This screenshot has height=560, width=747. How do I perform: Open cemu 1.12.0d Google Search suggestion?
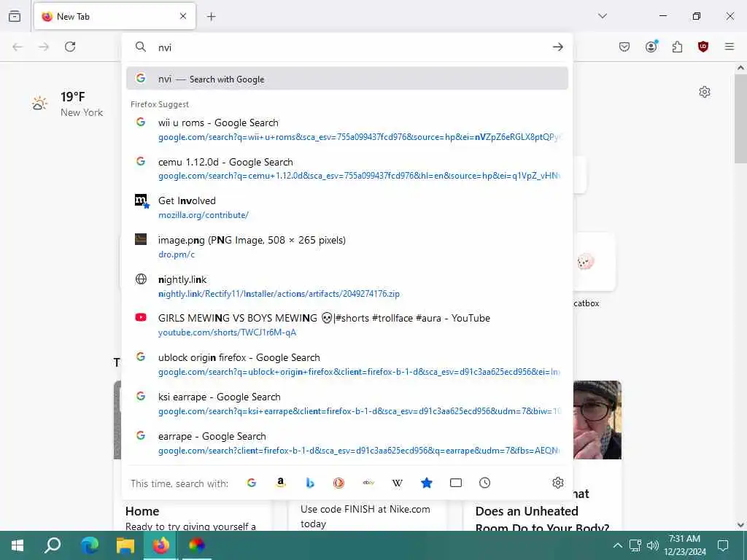347,168
